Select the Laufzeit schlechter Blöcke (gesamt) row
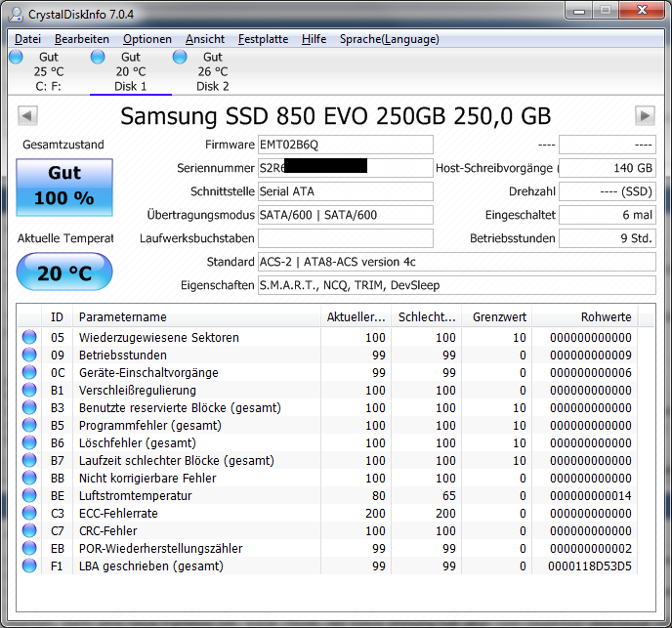Image resolution: width=672 pixels, height=628 pixels. click(327, 460)
